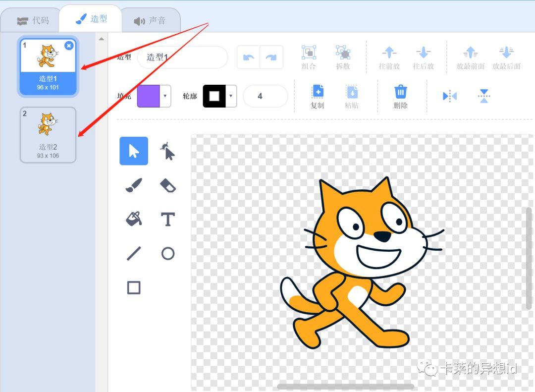Select the arrow Select tool
535x392 pixels.
(x=134, y=151)
